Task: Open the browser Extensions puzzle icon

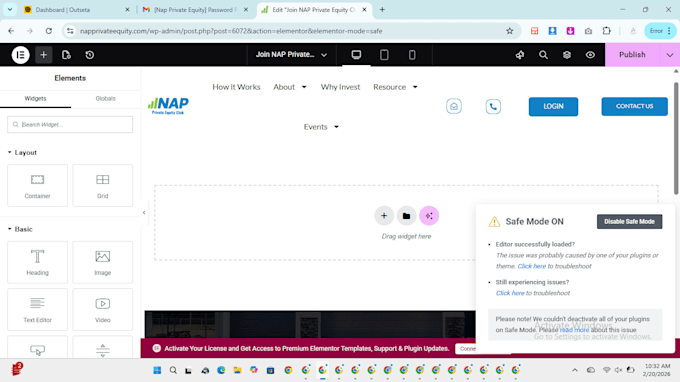Action: point(606,31)
